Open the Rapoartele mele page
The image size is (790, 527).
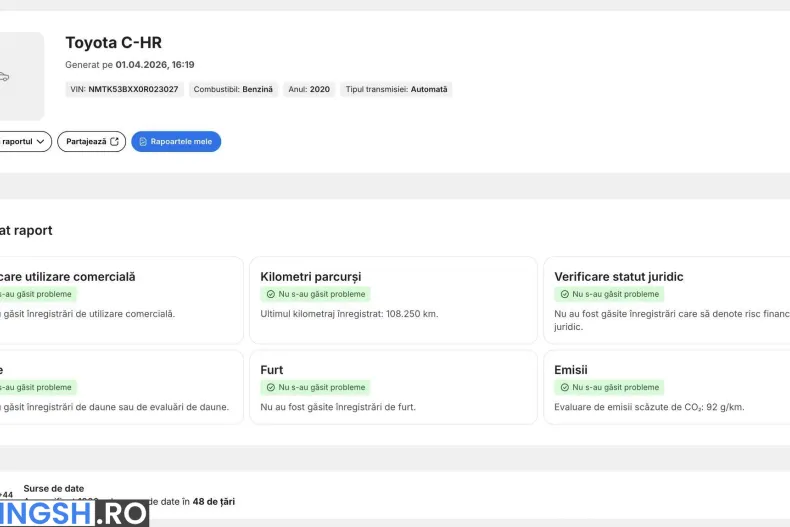pyautogui.click(x=176, y=142)
